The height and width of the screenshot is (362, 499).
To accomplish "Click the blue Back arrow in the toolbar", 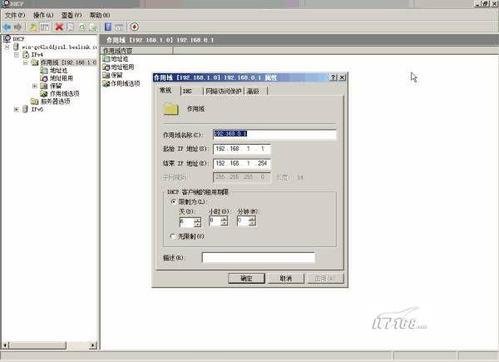I will [7, 27].
